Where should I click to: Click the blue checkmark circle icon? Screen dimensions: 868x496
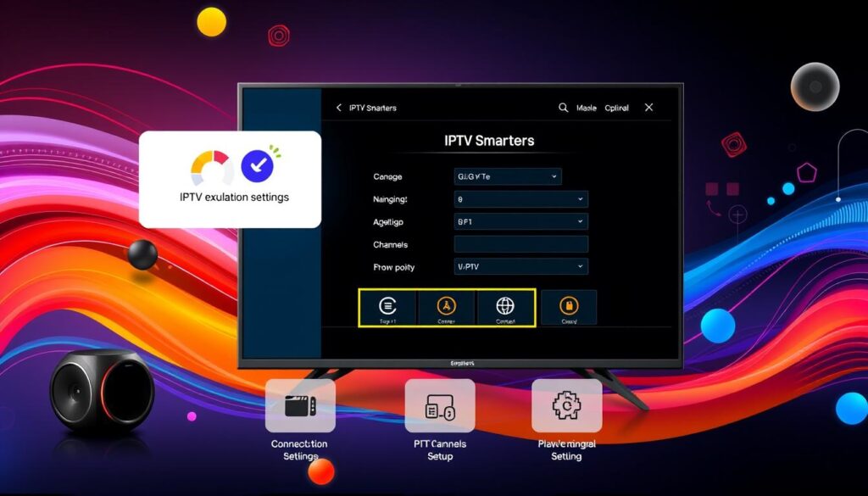(258, 165)
